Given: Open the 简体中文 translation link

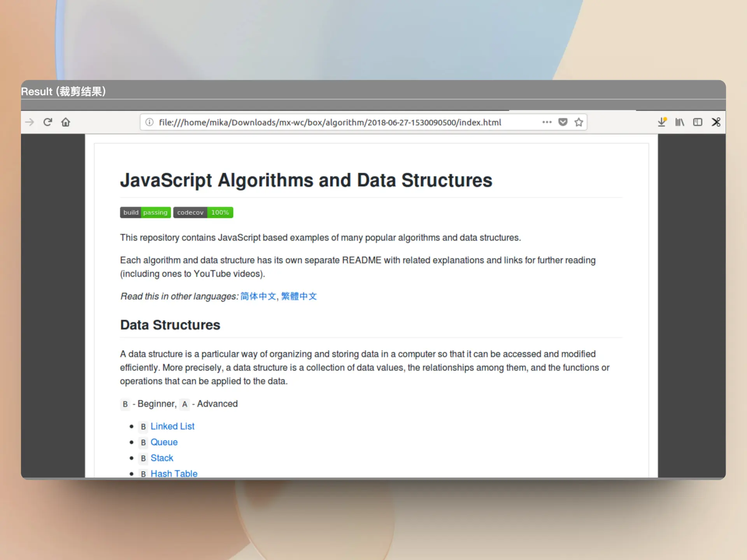Looking at the screenshot, I should coord(258,296).
